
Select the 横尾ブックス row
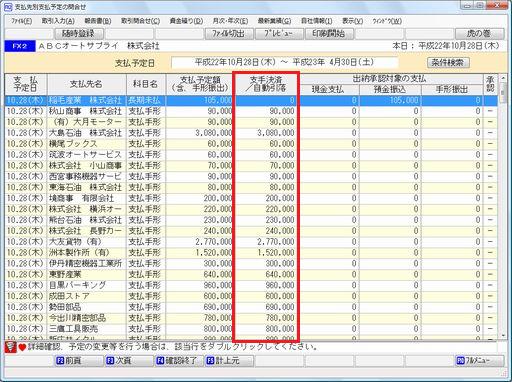pos(251,144)
